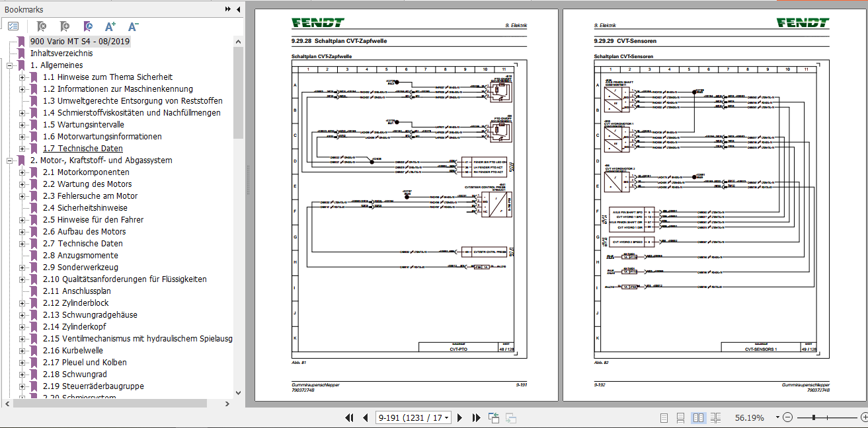Click the CVT-Sensoren schematic on right page

(x=713, y=209)
